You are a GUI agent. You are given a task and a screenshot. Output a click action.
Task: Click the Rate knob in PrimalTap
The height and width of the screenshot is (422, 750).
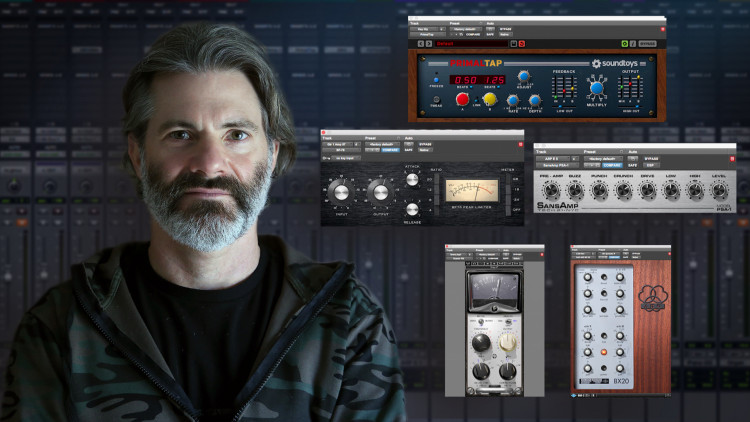click(513, 100)
